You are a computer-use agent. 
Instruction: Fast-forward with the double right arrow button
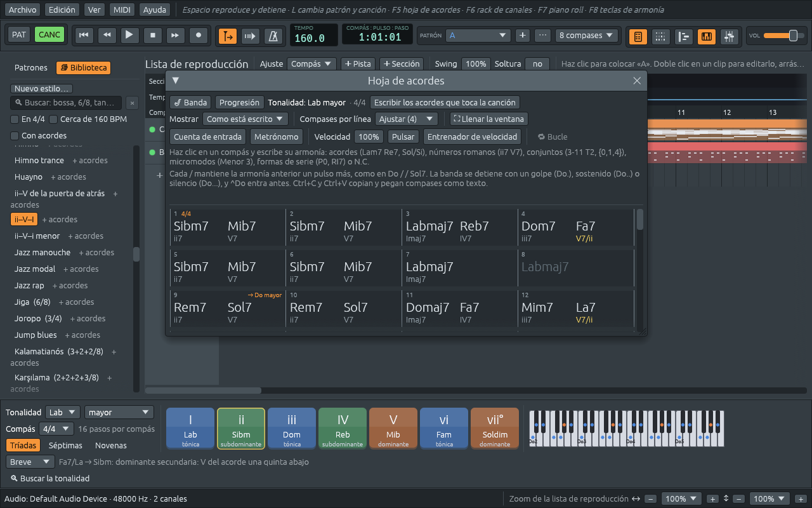click(176, 36)
